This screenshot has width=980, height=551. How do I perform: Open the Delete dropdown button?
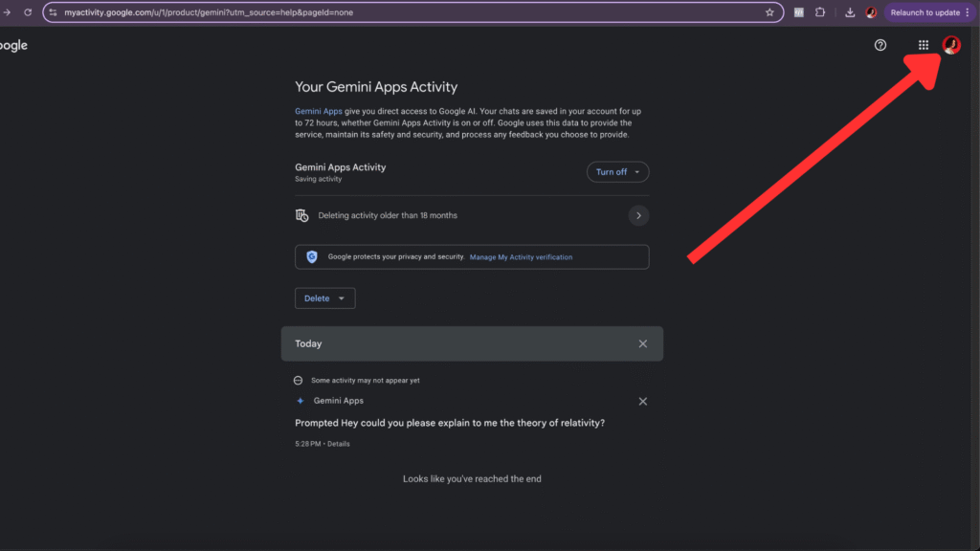[x=325, y=298]
